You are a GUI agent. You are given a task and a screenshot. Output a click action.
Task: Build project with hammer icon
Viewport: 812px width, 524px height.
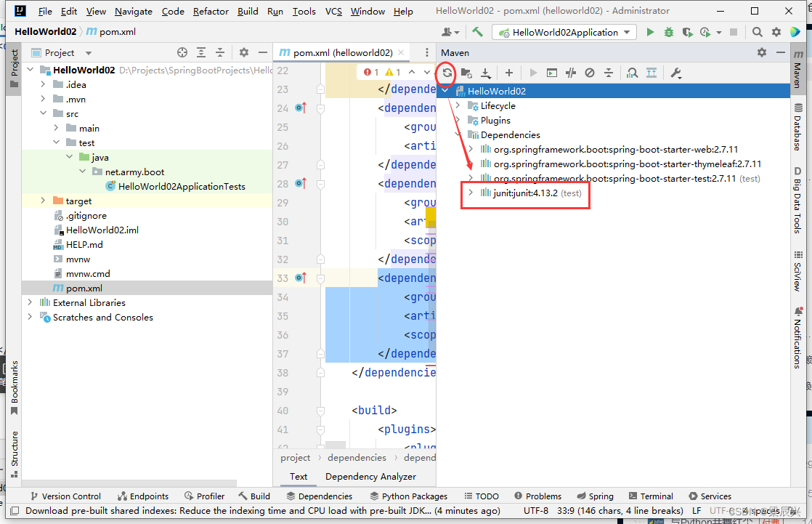coord(477,32)
